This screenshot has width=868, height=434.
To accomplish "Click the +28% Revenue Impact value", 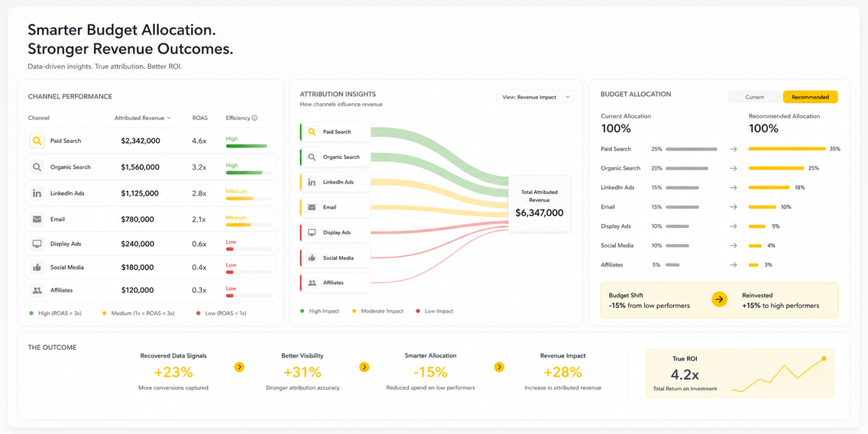I will click(x=562, y=372).
